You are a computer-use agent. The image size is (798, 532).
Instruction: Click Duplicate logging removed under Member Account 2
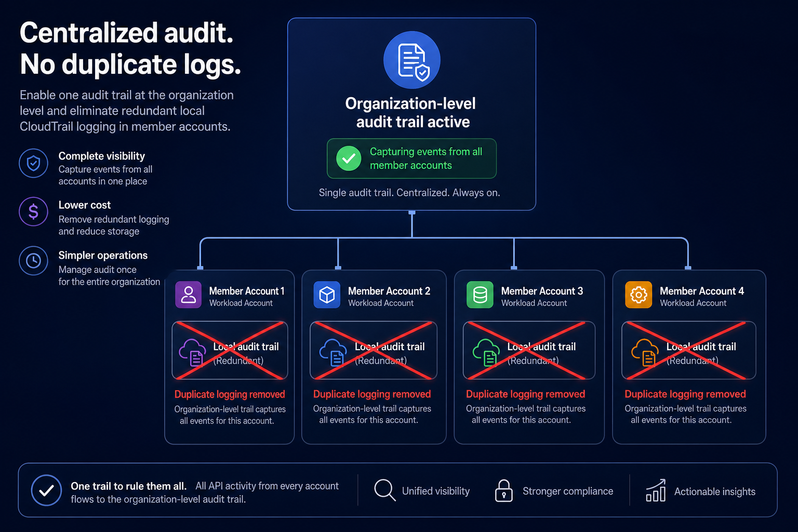coord(372,394)
